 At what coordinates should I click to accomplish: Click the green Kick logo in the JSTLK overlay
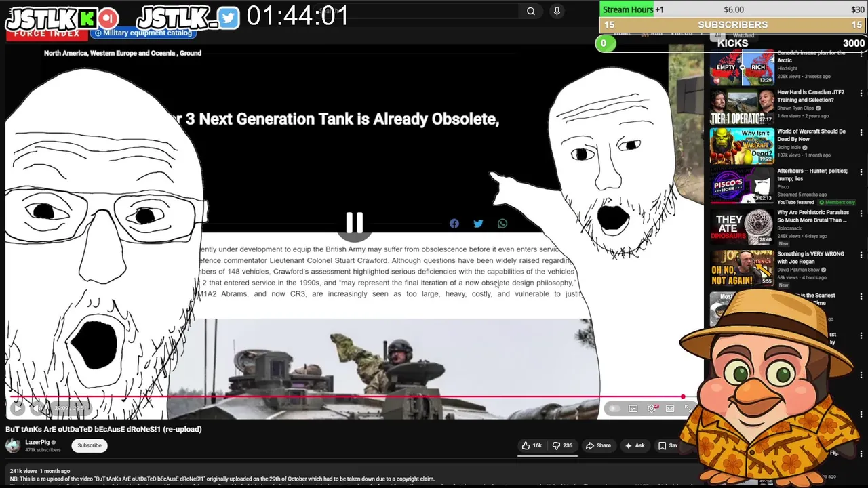pos(86,18)
